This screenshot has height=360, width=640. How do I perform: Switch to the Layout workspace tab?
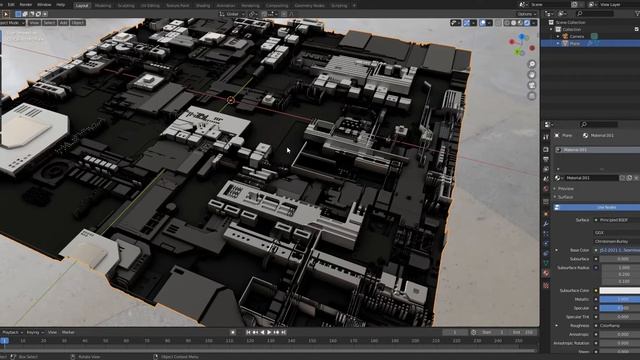82,6
